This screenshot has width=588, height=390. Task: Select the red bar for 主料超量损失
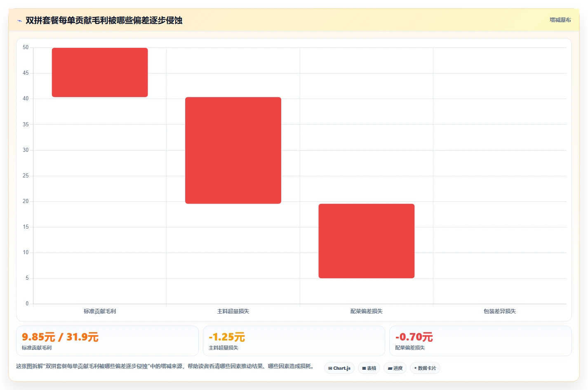point(233,150)
